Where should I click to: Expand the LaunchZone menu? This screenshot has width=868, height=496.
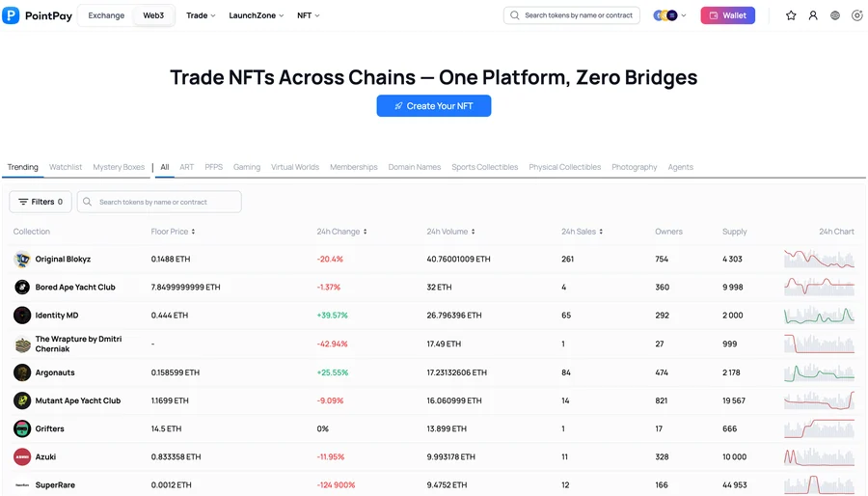257,15
